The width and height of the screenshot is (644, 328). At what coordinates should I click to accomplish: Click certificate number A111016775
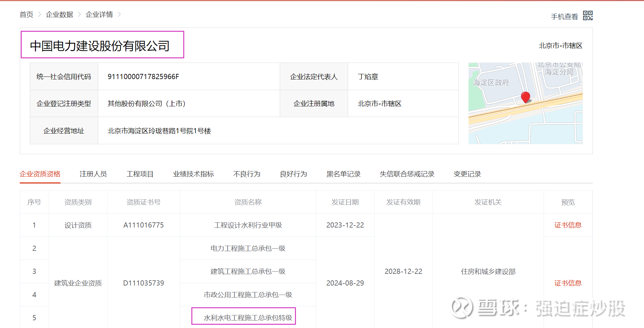coord(143,225)
